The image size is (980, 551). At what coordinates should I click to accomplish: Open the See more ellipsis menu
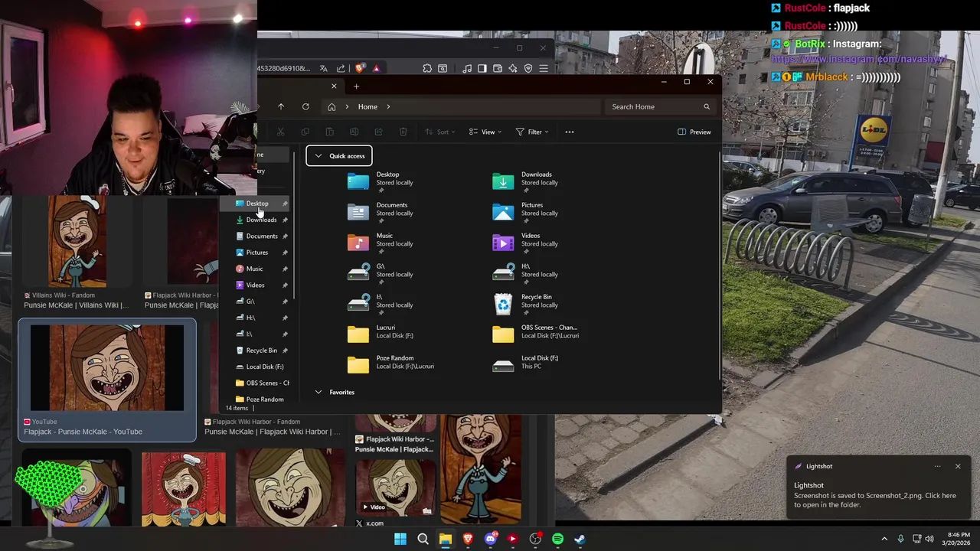tap(569, 132)
